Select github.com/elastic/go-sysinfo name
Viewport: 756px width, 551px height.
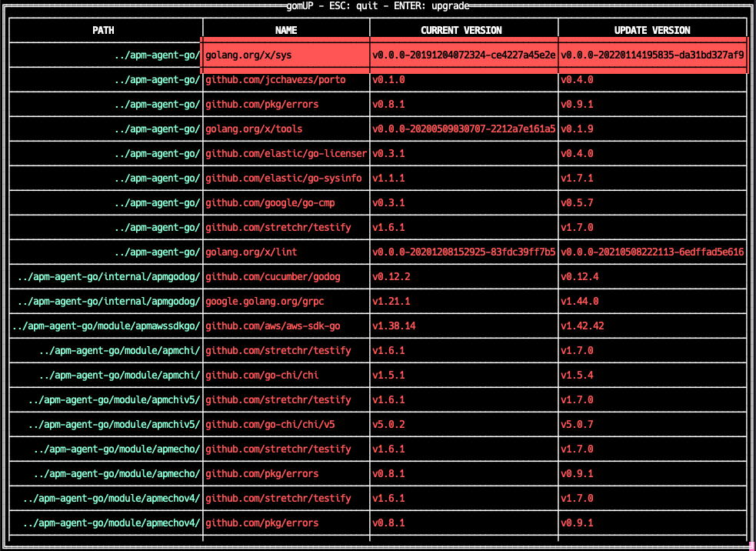click(284, 178)
